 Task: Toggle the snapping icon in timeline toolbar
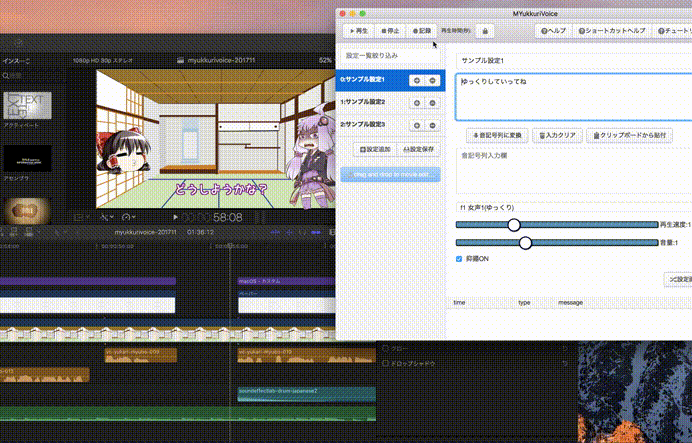coord(316,232)
